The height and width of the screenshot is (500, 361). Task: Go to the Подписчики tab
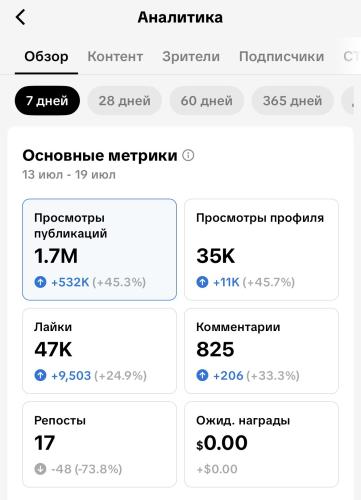click(x=282, y=56)
